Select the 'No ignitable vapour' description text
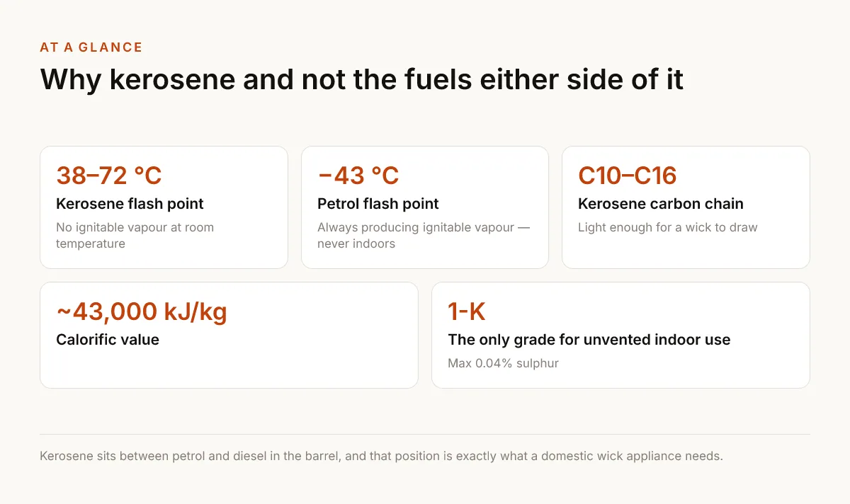This screenshot has height=504, width=850. [x=135, y=236]
